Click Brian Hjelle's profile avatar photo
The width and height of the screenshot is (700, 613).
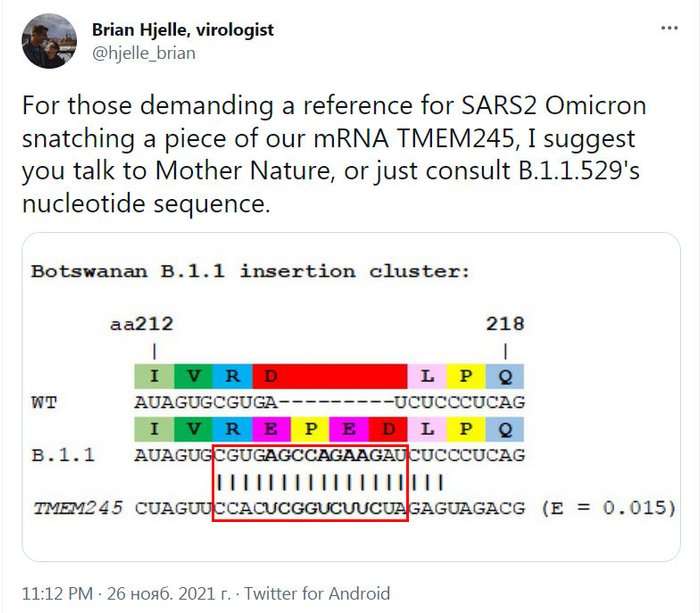(49, 41)
